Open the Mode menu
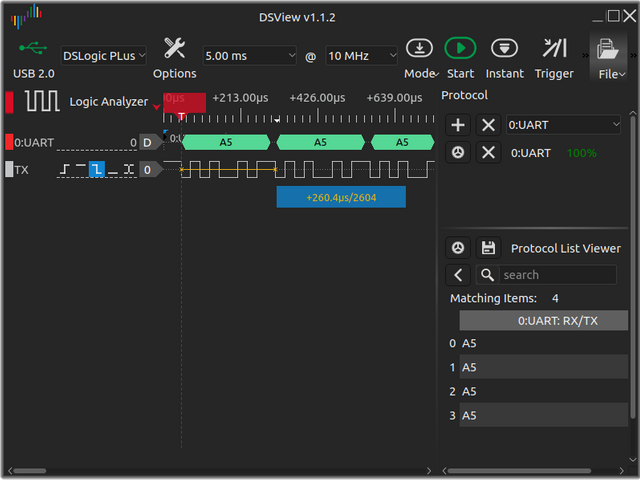640x480 pixels. pyautogui.click(x=420, y=56)
